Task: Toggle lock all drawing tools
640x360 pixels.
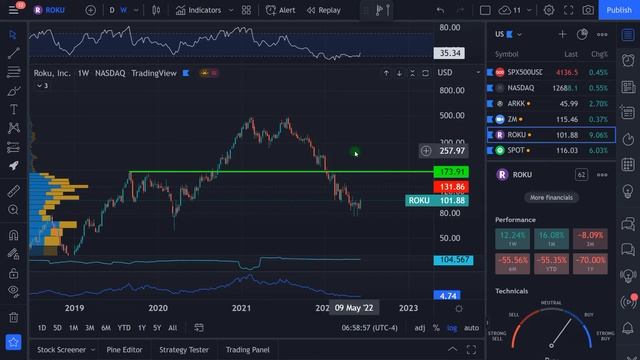Action: [13, 273]
